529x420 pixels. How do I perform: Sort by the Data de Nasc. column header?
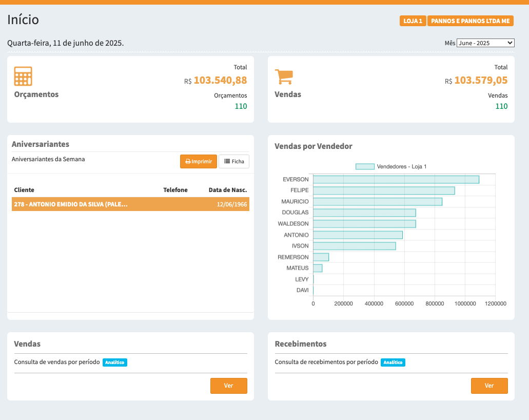pos(227,190)
